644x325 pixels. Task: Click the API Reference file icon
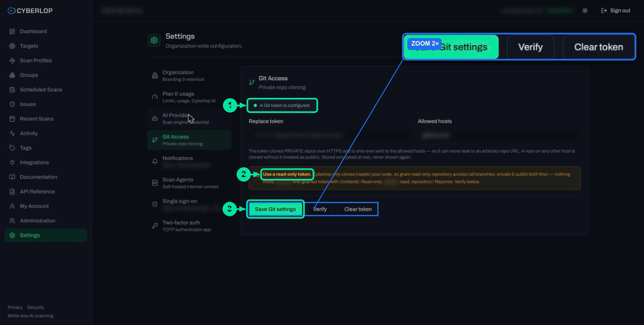click(12, 192)
